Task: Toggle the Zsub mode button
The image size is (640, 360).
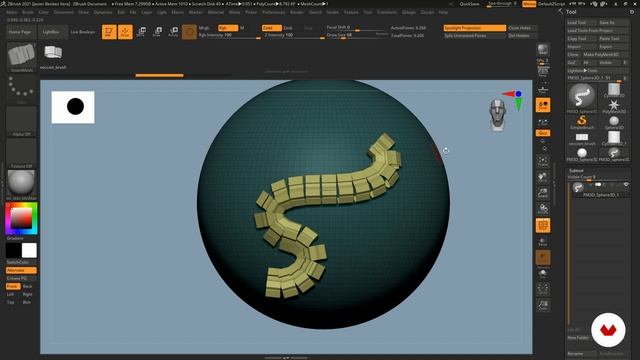Action: coord(289,28)
